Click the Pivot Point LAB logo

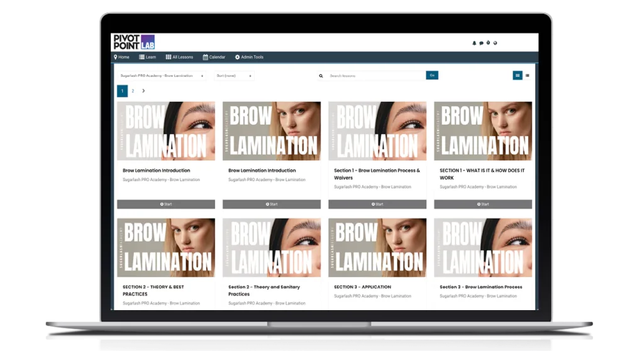(x=134, y=42)
